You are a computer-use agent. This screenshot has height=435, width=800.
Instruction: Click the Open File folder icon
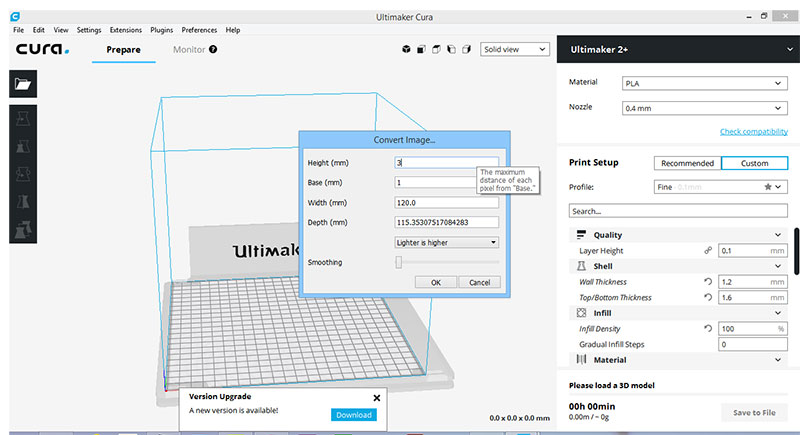tap(23, 84)
